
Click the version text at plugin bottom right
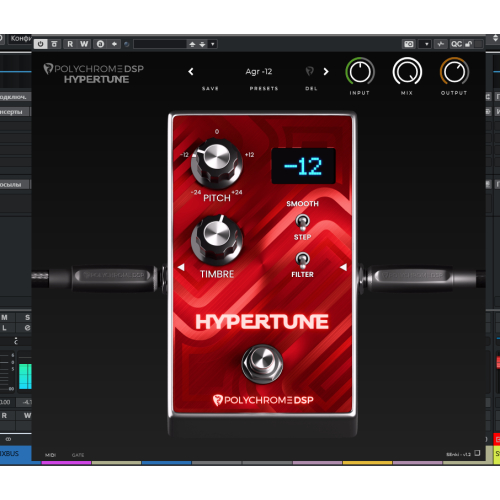458,454
